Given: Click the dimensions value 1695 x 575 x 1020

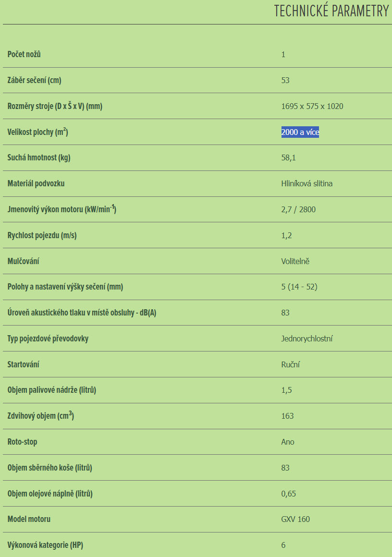Looking at the screenshot, I should [x=312, y=106].
